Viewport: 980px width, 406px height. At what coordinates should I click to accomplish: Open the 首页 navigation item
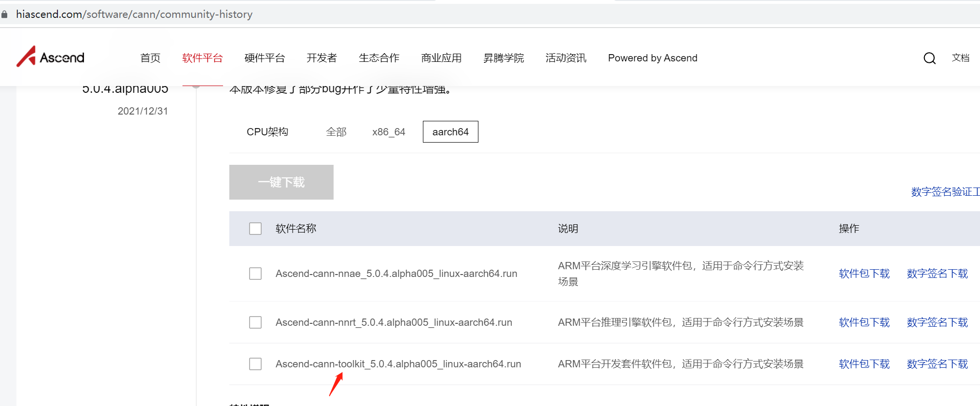150,58
